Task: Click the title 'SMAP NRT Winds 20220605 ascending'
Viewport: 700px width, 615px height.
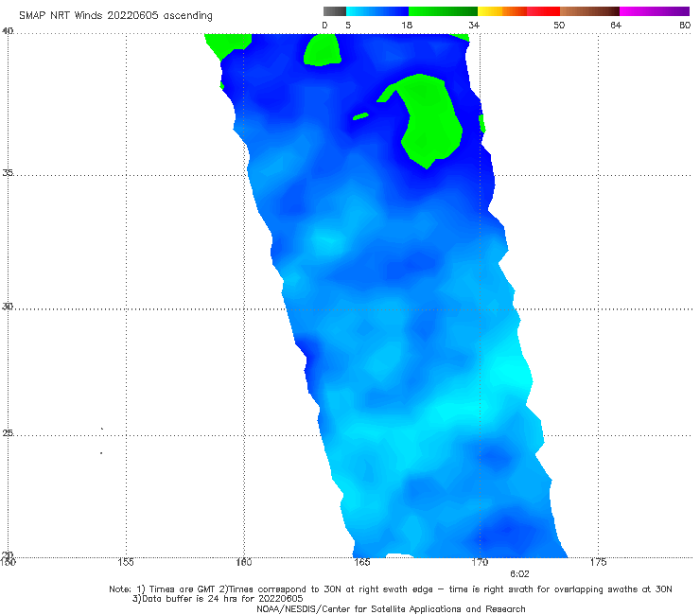Action: pyautogui.click(x=115, y=16)
